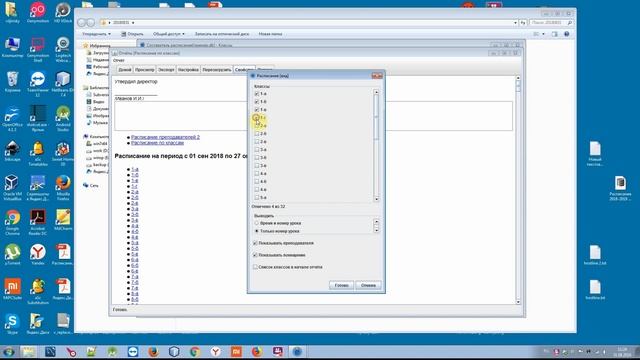Open Расписание 2018-2019 file on desktop
Image resolution: width=640 pixels, height=360 pixels.
click(x=620, y=189)
